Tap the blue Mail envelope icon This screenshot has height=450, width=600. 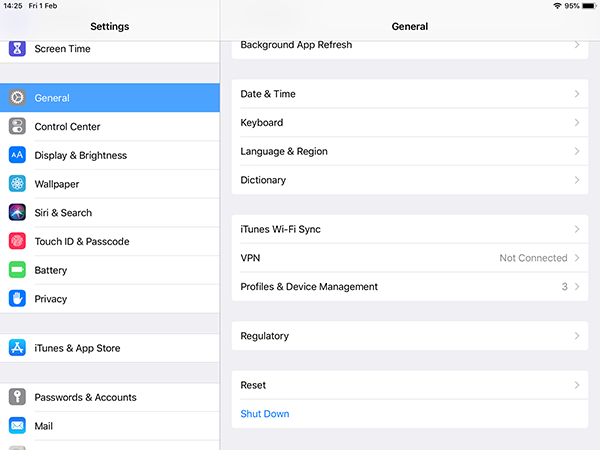[17, 426]
